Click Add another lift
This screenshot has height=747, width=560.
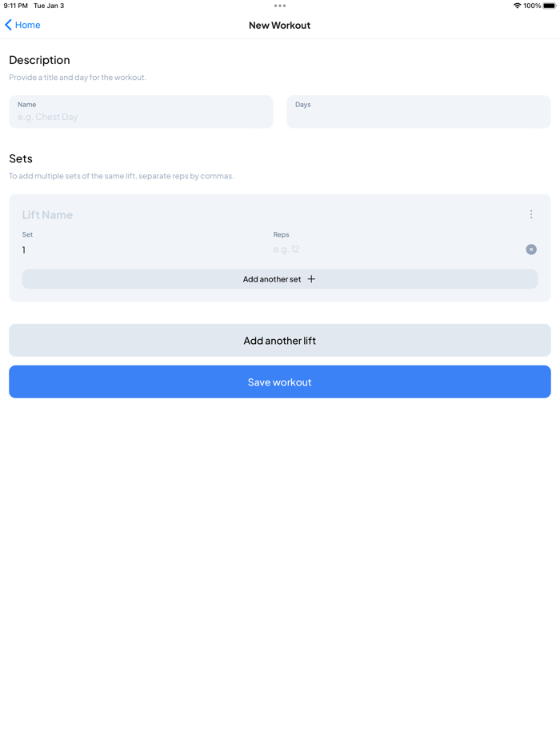click(279, 340)
